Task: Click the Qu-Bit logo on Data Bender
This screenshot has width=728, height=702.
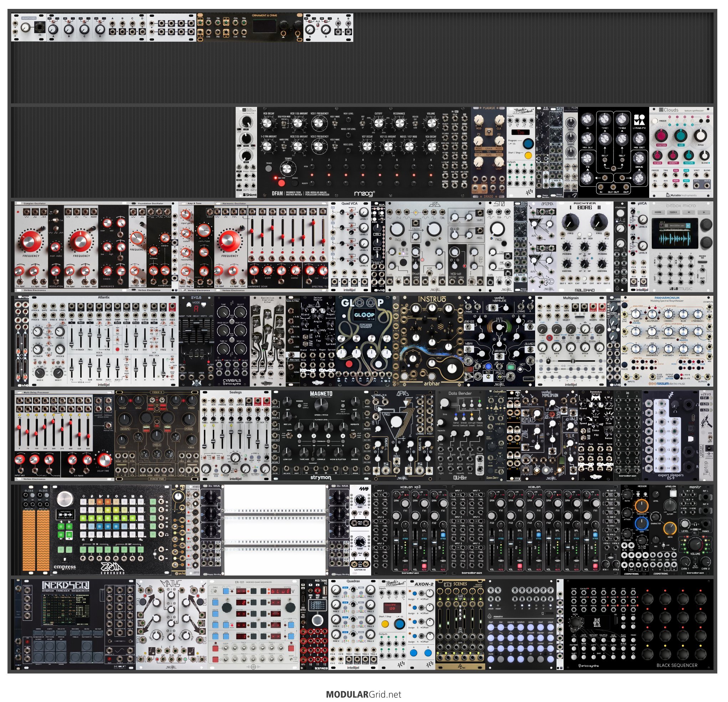Action: (460, 478)
